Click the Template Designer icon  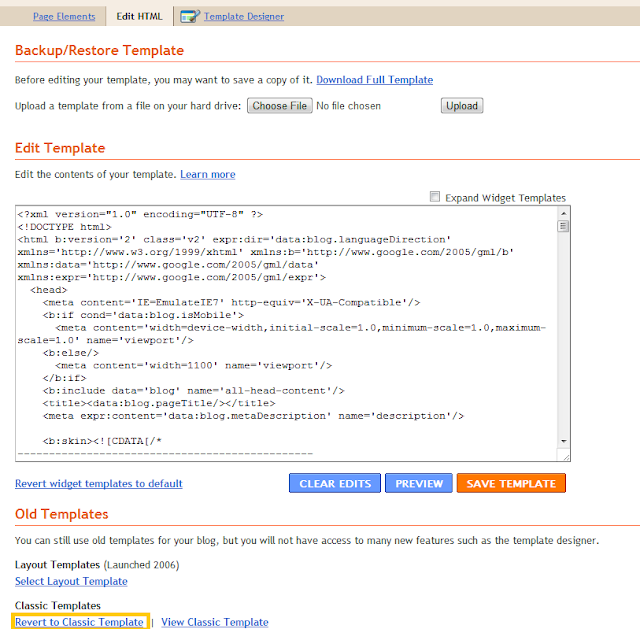190,16
